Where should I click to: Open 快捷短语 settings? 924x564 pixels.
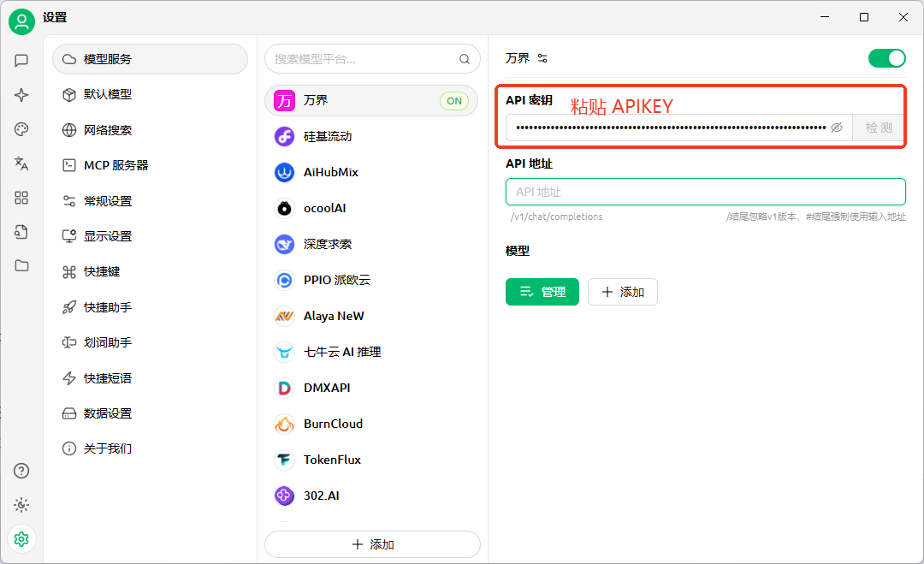[151, 377]
